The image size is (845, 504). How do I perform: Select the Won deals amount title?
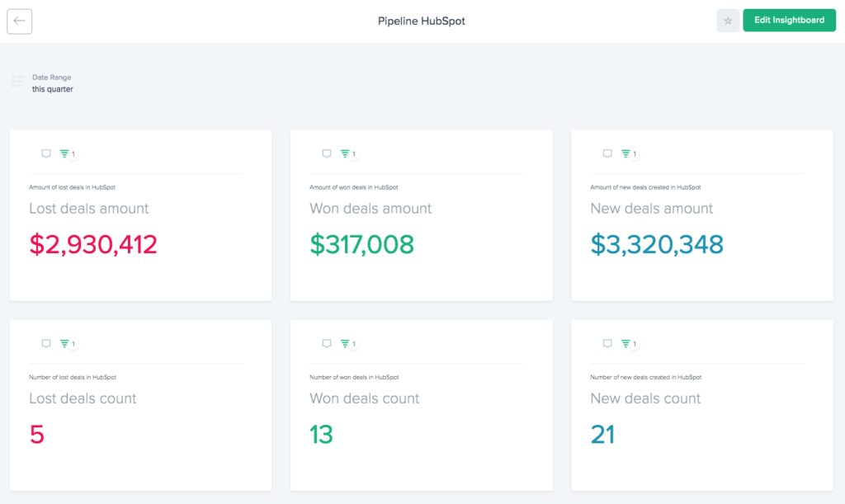(x=371, y=209)
